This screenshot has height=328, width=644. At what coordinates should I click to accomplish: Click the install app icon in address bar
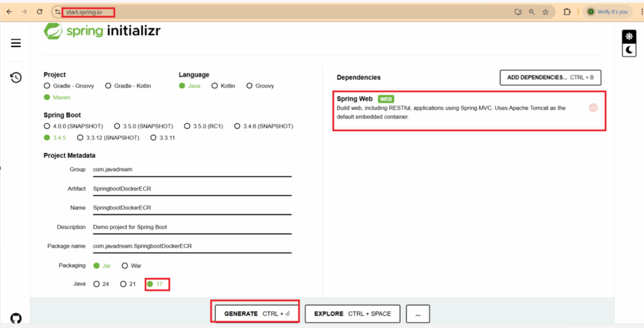(x=518, y=12)
